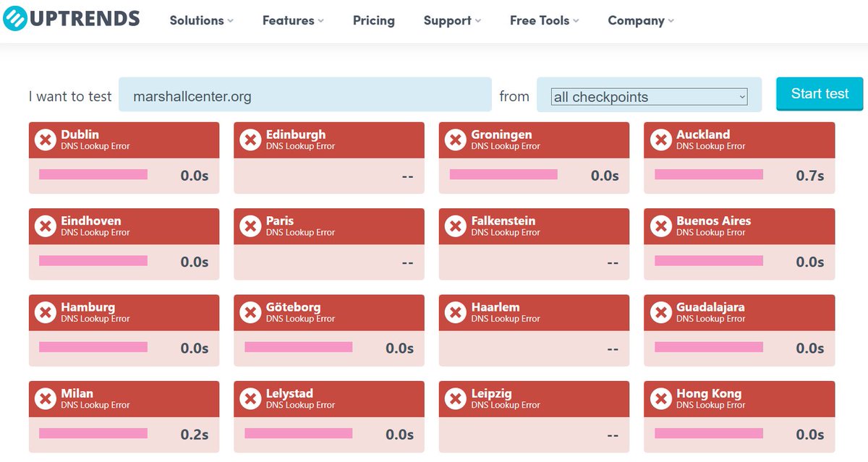Click the Buenos Aires error X icon

click(661, 226)
